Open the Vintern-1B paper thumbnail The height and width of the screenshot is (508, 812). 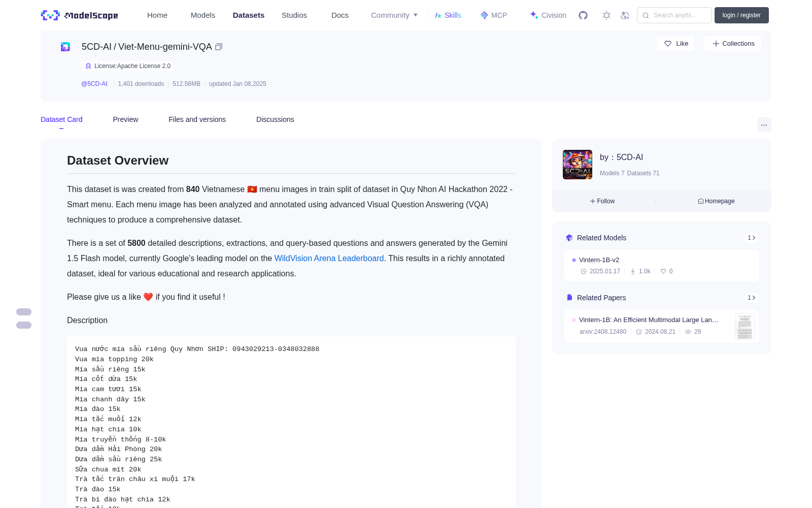point(745,327)
